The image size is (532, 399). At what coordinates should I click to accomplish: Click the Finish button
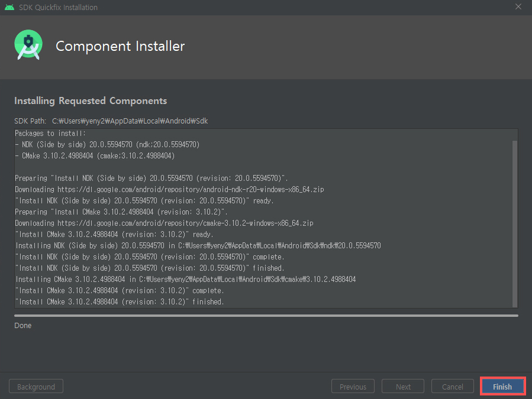coord(502,387)
